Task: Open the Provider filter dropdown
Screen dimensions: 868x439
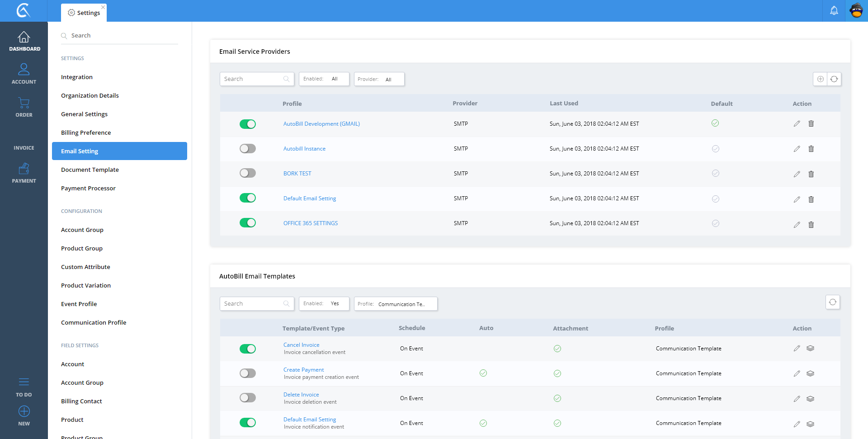Action: tap(379, 79)
